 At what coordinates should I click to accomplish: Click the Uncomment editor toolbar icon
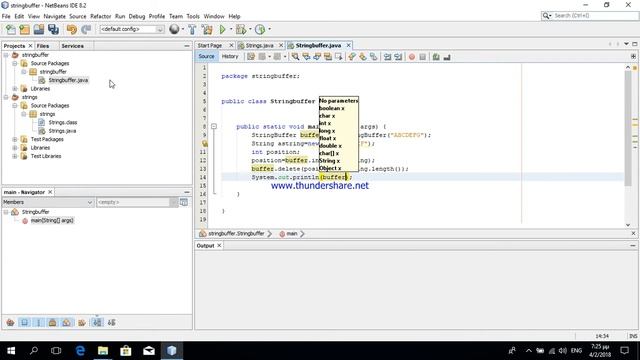click(447, 57)
